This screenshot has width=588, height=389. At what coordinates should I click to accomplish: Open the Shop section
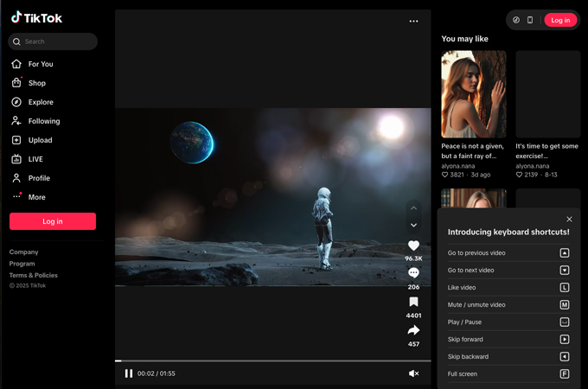click(29, 83)
